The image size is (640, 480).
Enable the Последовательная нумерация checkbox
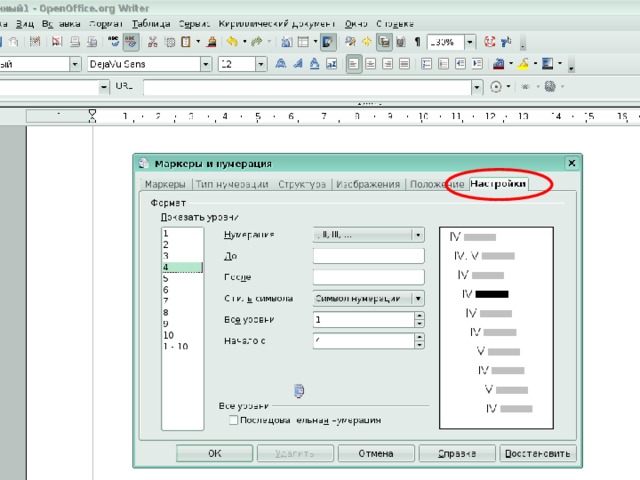[233, 420]
